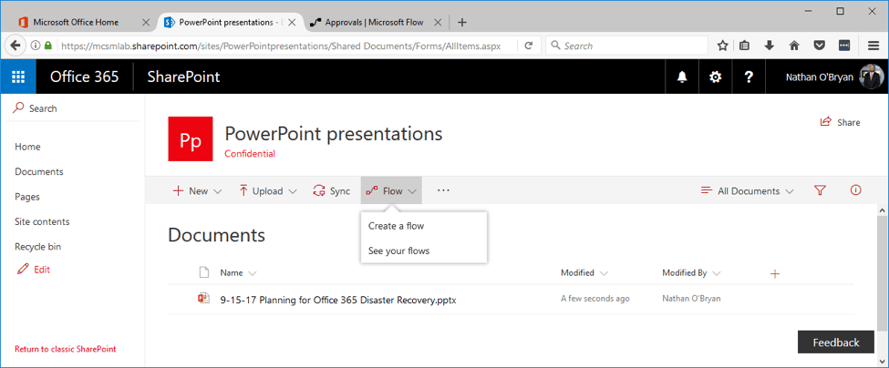Open the browser downloads arrow
This screenshot has height=368, width=889.
coord(769,46)
